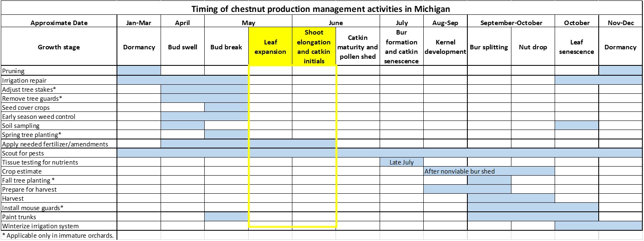644x241 pixels.
Task: Select the After nonviable bur shed cell
Action: coord(460,171)
